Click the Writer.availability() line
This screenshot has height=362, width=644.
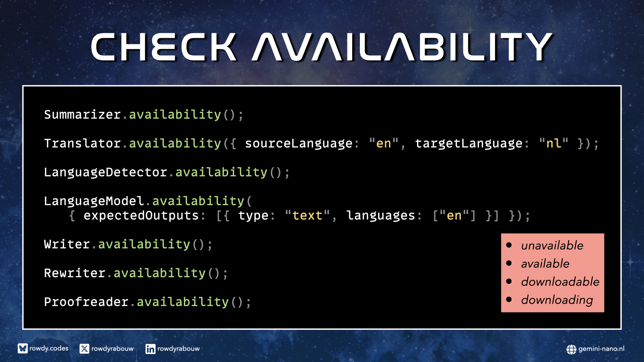point(128,244)
